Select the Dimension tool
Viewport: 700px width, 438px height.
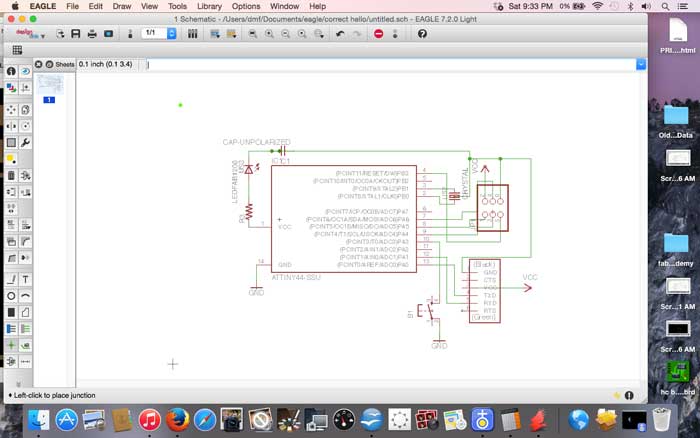pyautogui.click(x=25, y=361)
